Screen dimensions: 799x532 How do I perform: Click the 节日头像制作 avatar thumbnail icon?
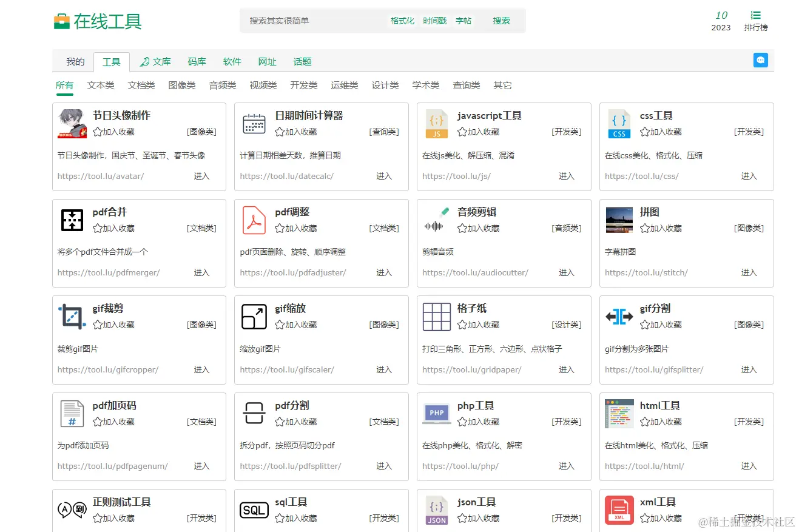pos(72,123)
